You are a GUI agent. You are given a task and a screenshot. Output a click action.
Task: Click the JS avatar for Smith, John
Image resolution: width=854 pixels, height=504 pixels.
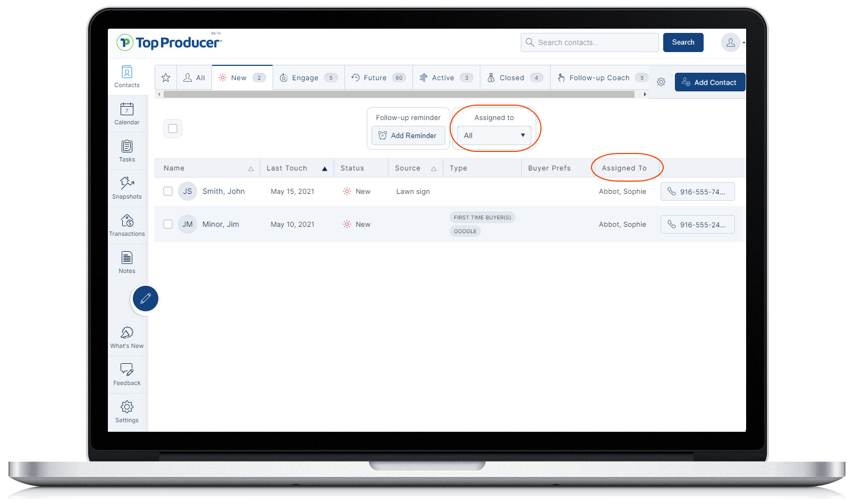pos(188,191)
